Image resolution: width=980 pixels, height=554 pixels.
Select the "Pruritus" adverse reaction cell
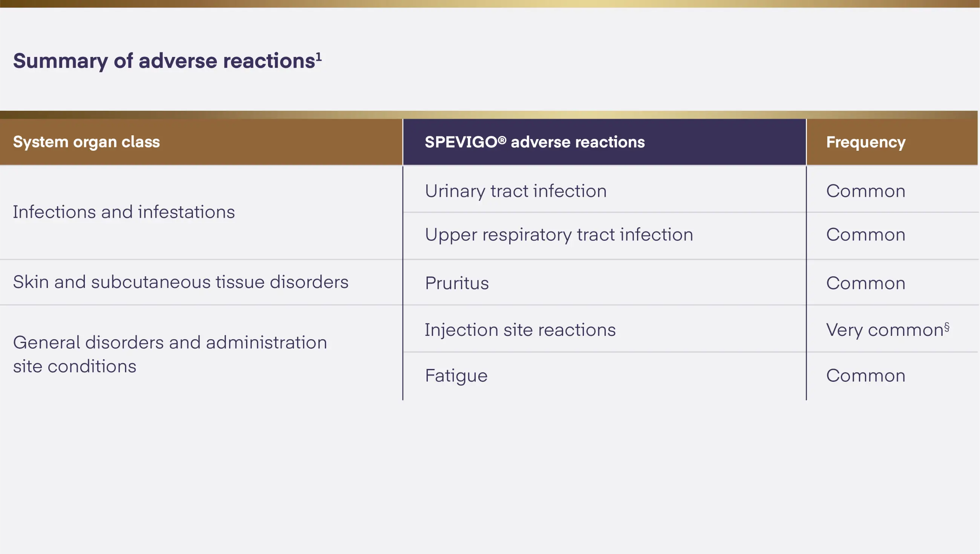[456, 283]
